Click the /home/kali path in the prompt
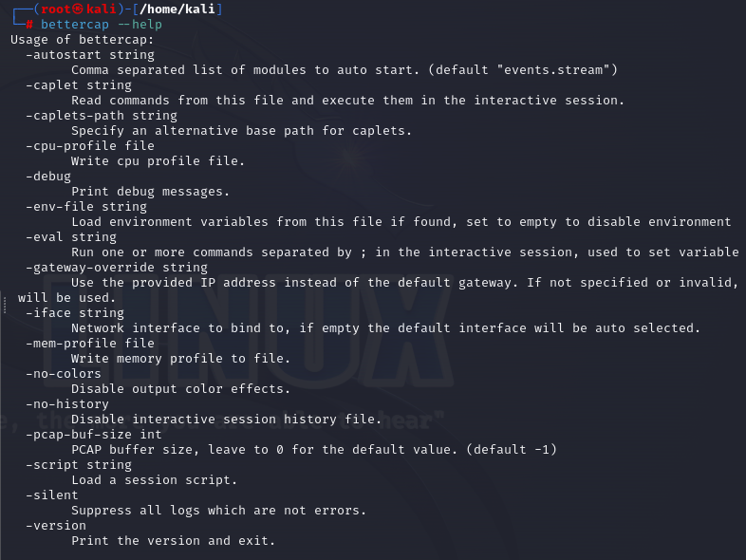 (x=181, y=9)
